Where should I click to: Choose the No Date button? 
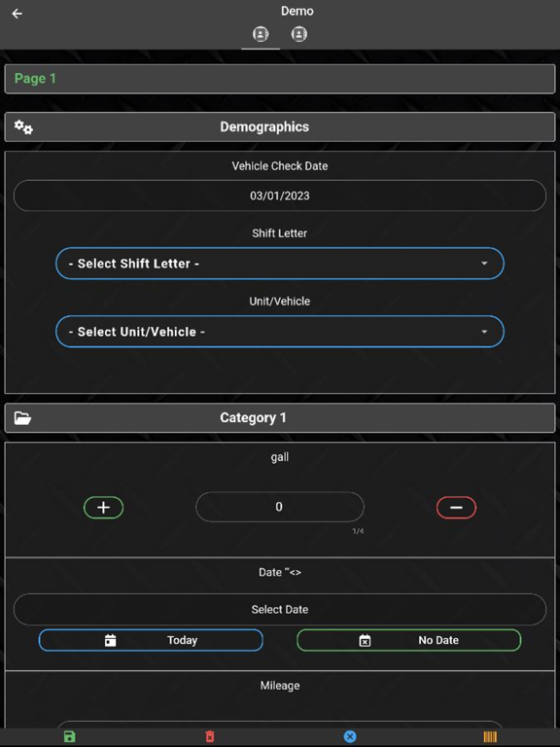409,640
